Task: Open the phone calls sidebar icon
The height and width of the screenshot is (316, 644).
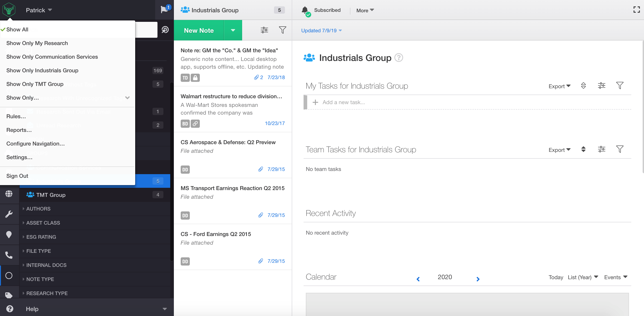Action: tap(9, 255)
